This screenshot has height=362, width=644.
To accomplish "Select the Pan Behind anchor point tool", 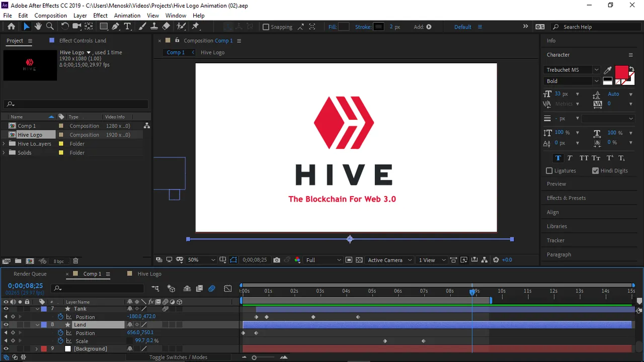I will 89,27.
